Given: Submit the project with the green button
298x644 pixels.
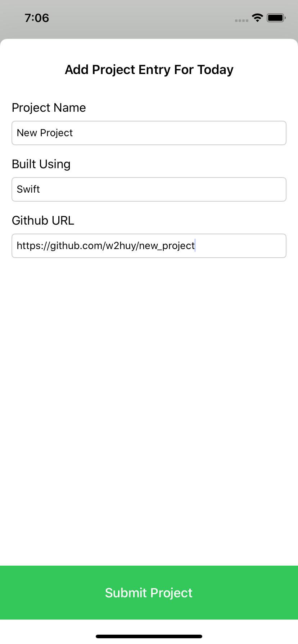Looking at the screenshot, I should click(149, 593).
